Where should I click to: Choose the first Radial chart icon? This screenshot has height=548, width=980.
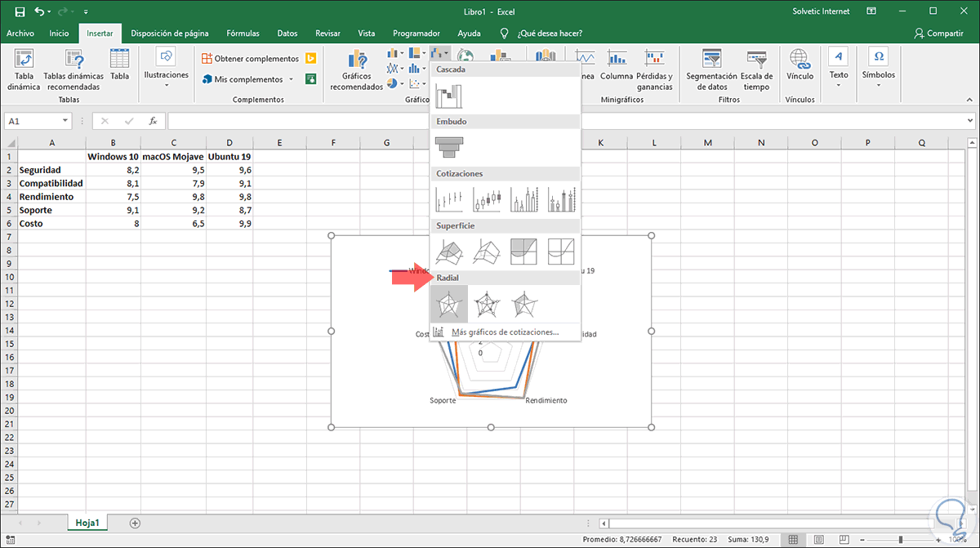(448, 304)
